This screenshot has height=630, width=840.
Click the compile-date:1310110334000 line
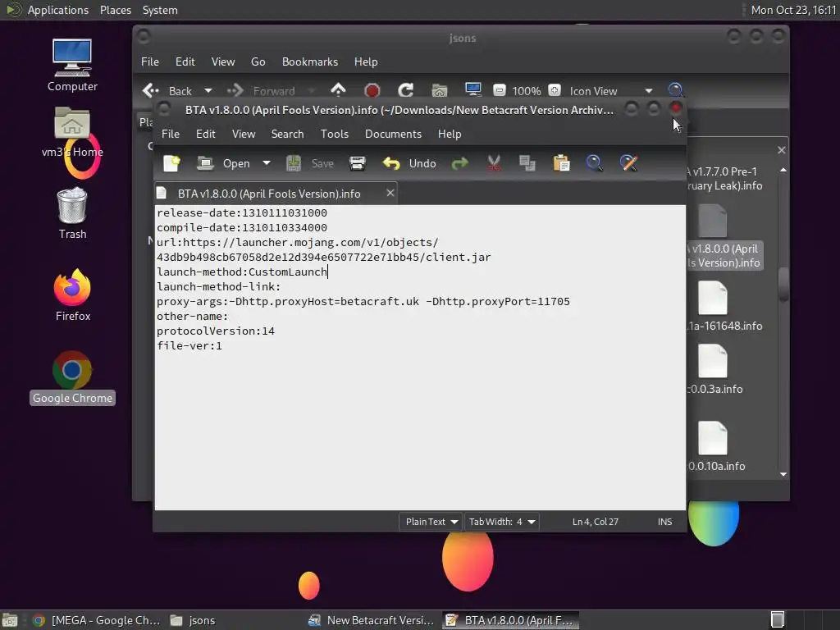point(242,228)
